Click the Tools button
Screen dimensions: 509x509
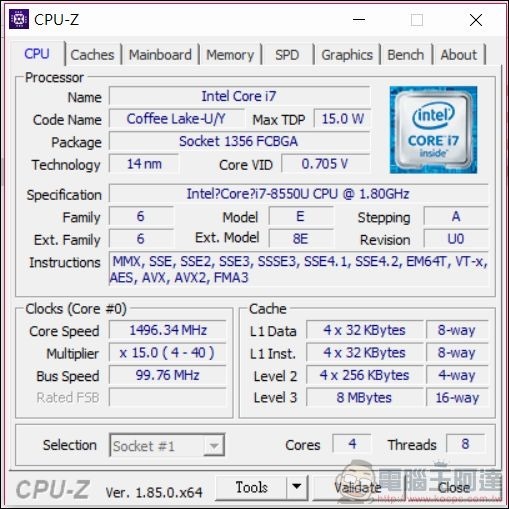[251, 487]
